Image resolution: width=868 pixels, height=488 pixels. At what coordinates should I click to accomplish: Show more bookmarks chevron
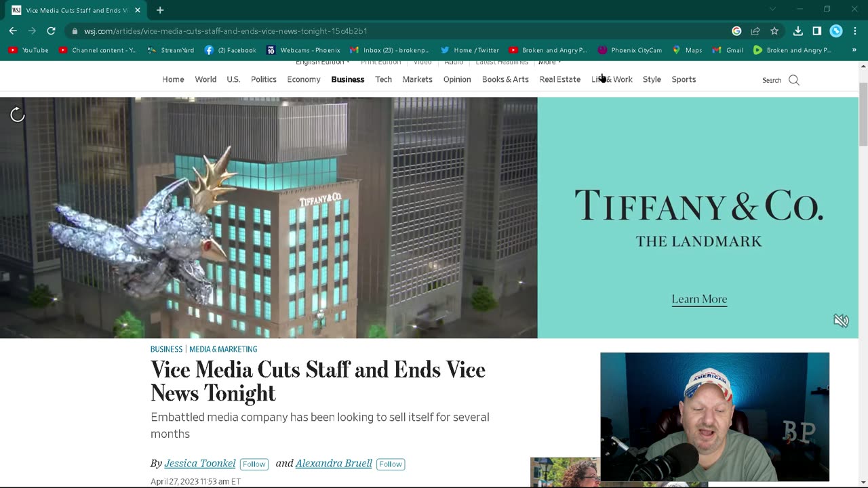pos(854,50)
